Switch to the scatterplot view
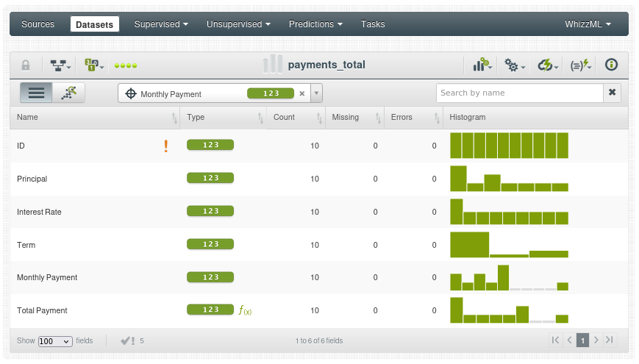The image size is (639, 364). tap(69, 93)
